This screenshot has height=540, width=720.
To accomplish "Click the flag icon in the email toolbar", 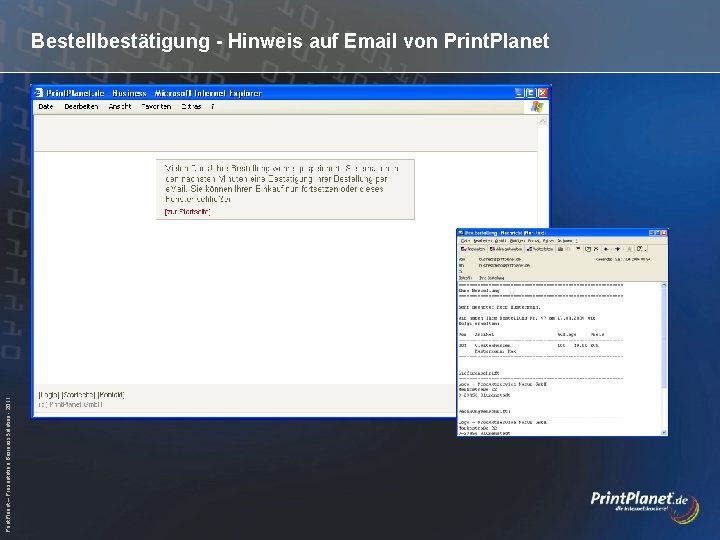I will click(x=578, y=248).
